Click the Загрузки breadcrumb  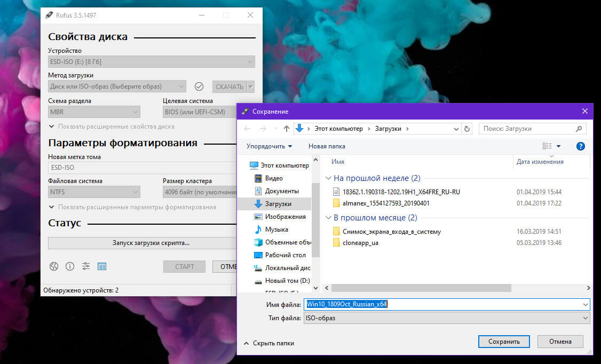[388, 129]
